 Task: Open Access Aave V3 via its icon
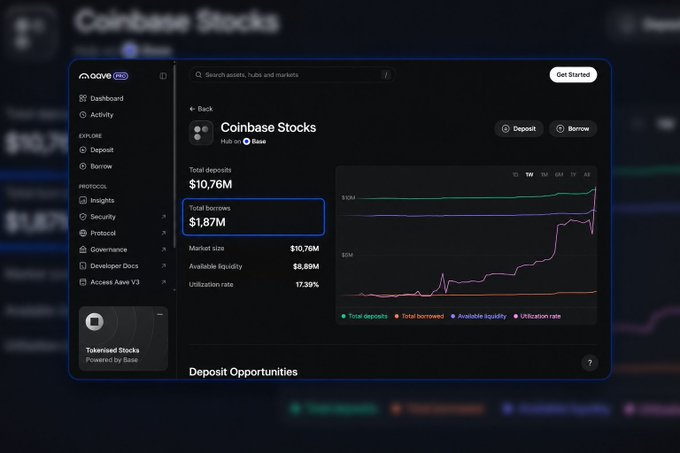(x=83, y=282)
